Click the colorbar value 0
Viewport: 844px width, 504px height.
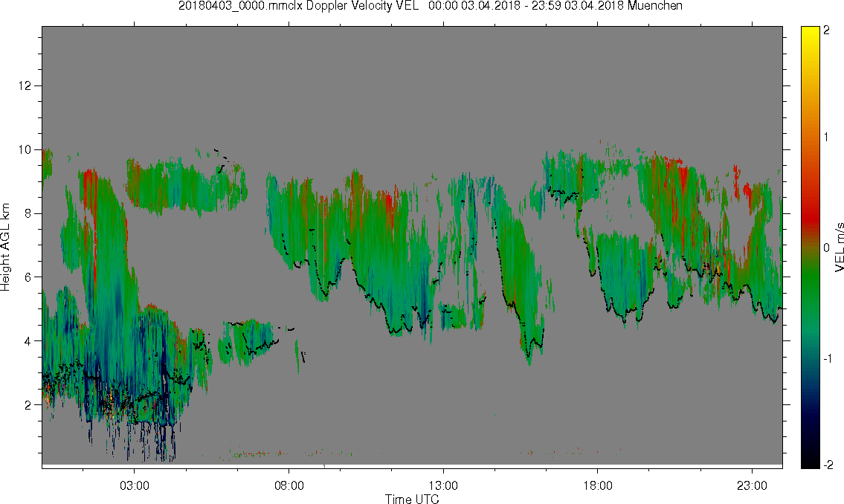(826, 248)
